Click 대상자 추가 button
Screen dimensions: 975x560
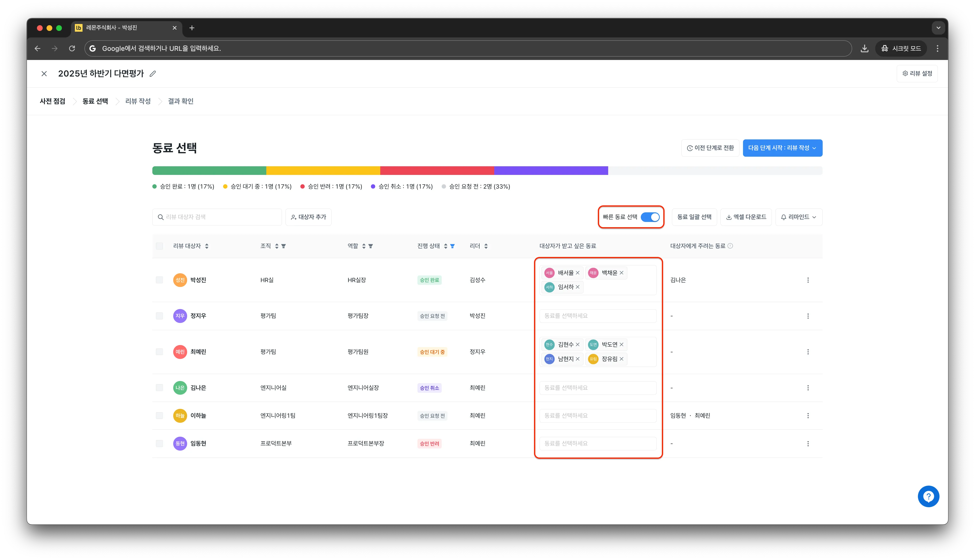click(x=308, y=217)
